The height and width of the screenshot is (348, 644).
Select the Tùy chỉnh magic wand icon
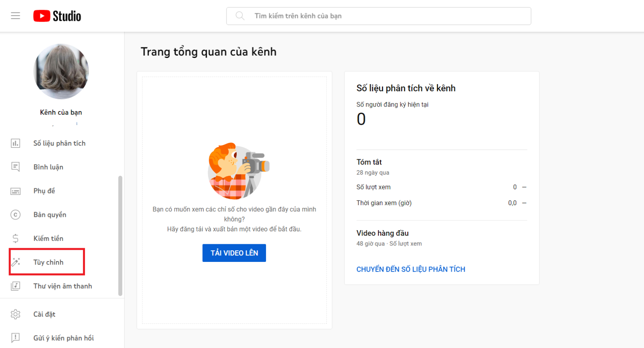point(15,262)
